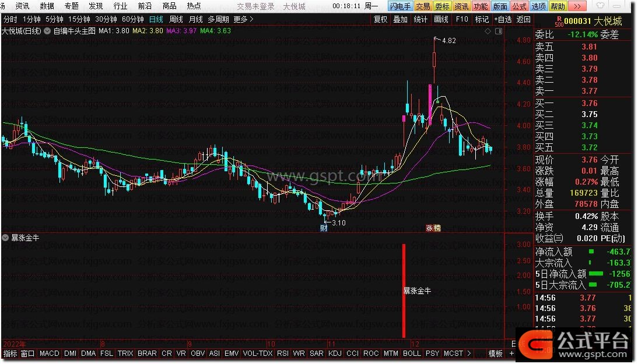Image resolution: width=638 pixels, height=364 pixels.
Task: Click the diamond icon above the chart
Action: click(x=488, y=31)
